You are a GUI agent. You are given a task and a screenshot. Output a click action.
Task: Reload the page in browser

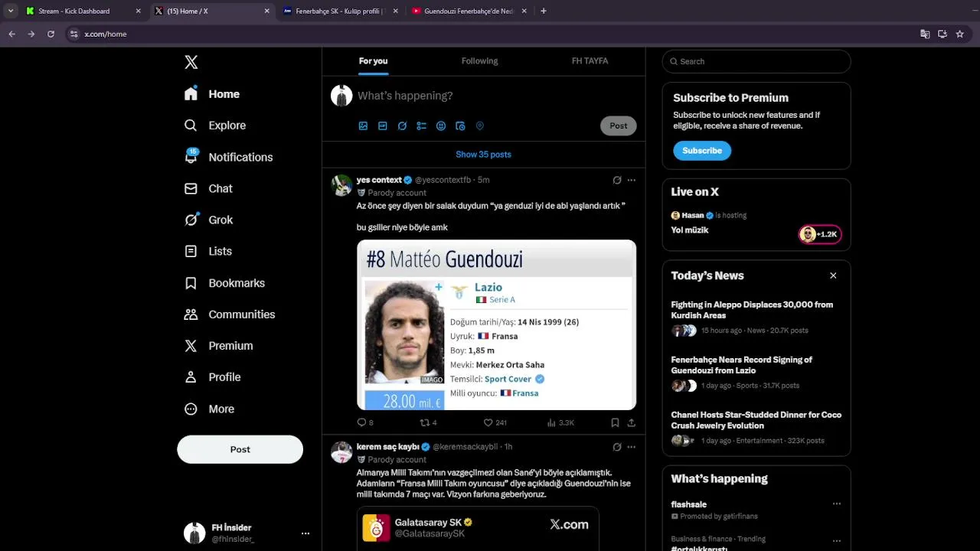point(51,34)
